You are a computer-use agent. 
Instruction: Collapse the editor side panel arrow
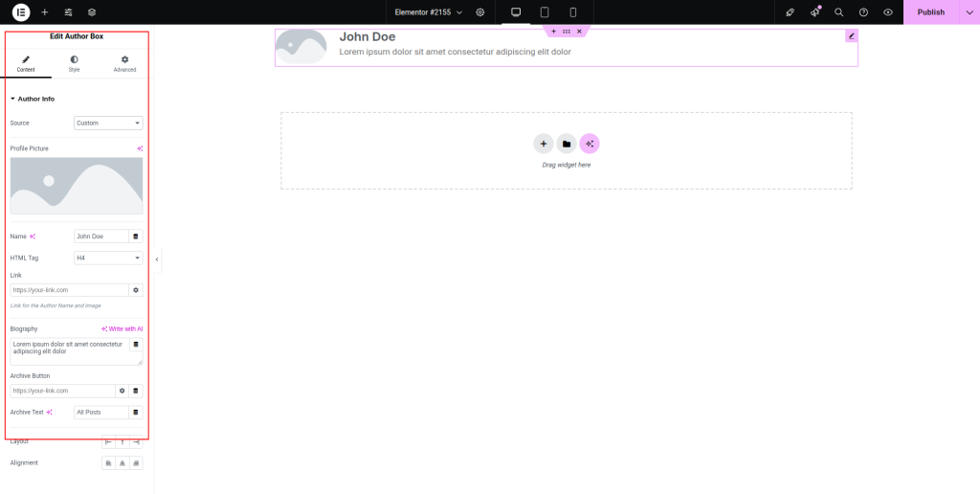tap(157, 258)
